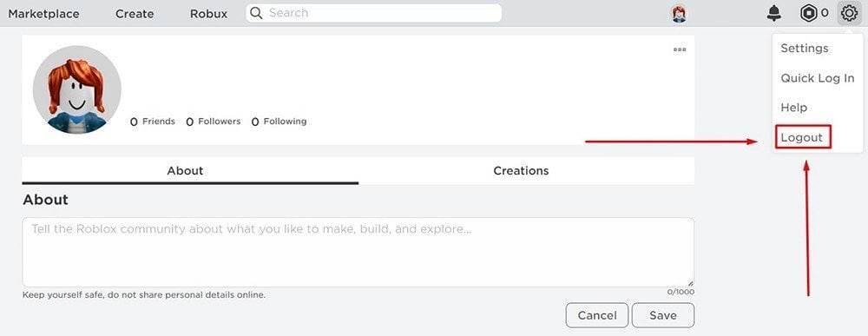Viewport: 868px width, 336px height.
Task: Open the settings gear icon menu
Action: 849,13
